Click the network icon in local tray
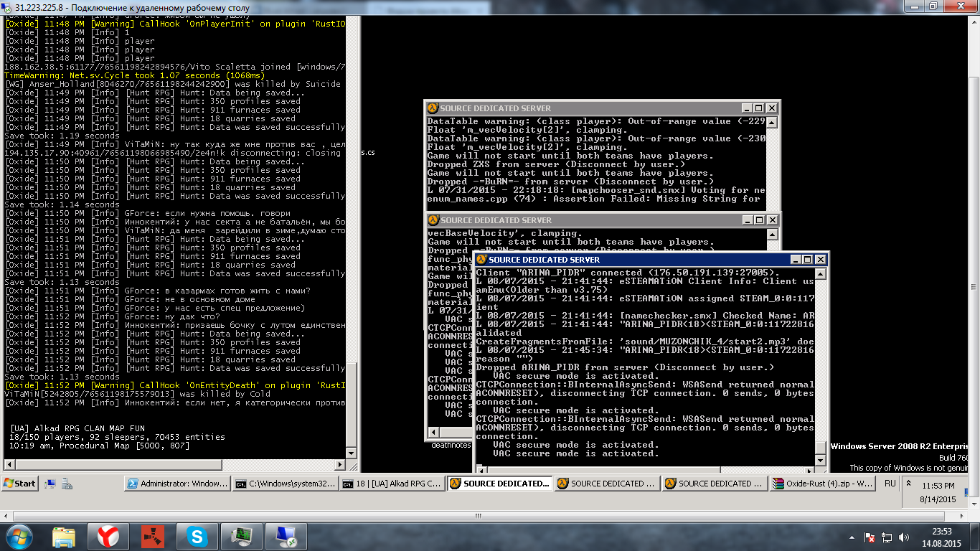 (x=887, y=537)
